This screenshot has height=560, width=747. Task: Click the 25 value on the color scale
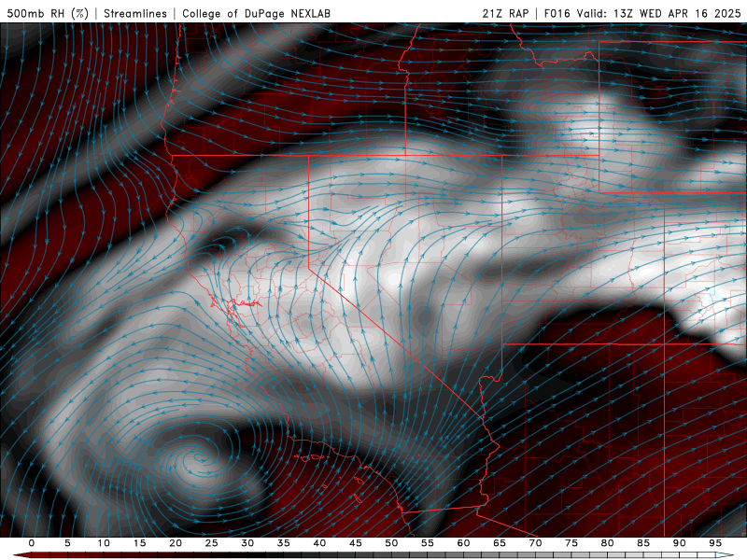tap(212, 543)
